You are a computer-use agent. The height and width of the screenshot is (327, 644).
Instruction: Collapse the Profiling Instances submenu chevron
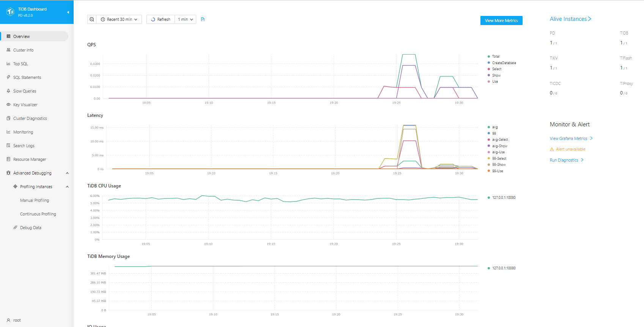point(67,187)
